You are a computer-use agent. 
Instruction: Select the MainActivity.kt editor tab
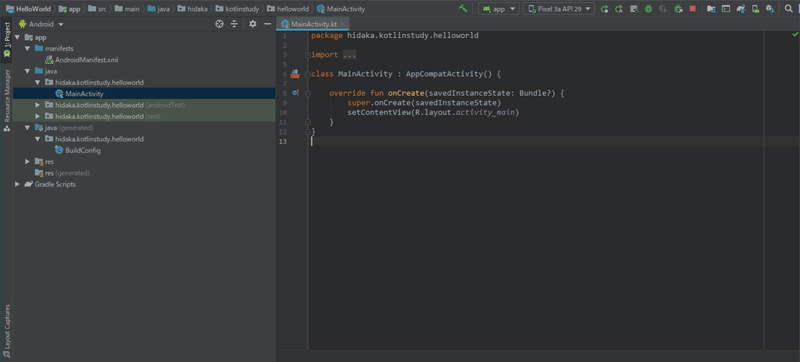311,24
